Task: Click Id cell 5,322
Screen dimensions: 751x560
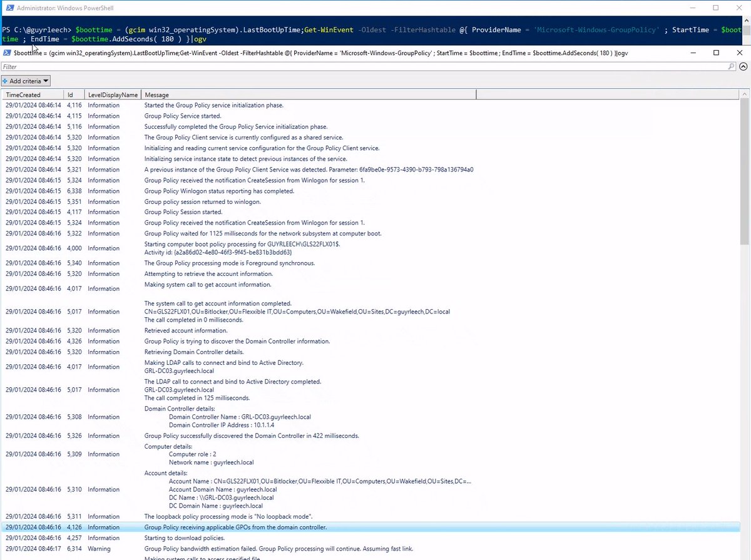Action: click(74, 233)
